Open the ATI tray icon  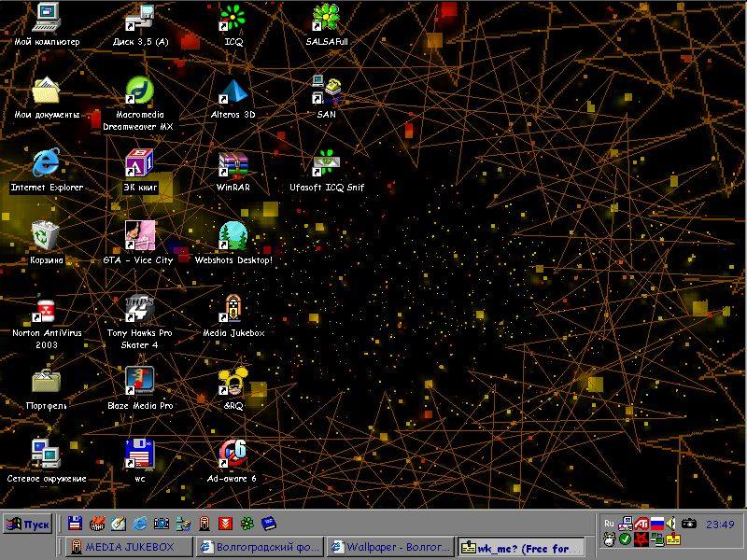click(x=641, y=524)
